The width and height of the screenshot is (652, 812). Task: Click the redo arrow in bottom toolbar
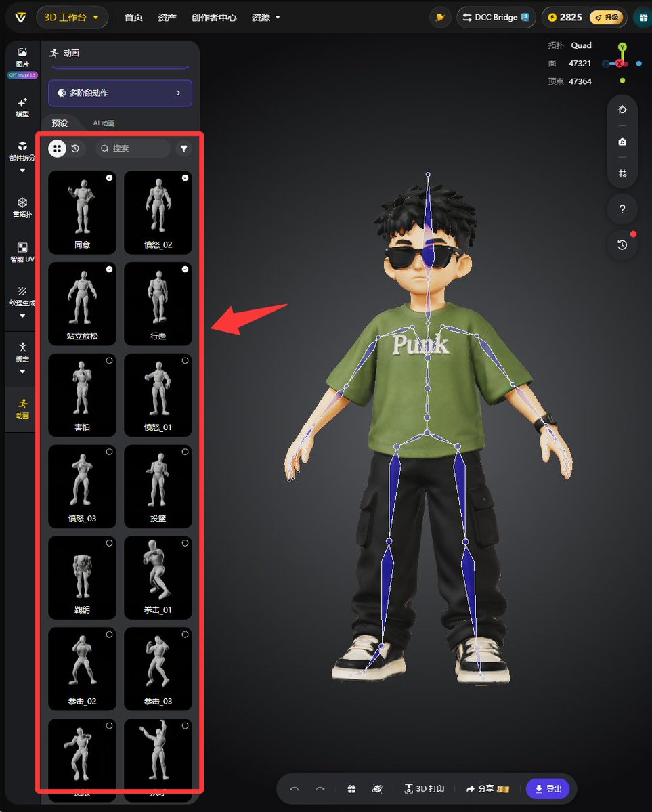pos(320,789)
